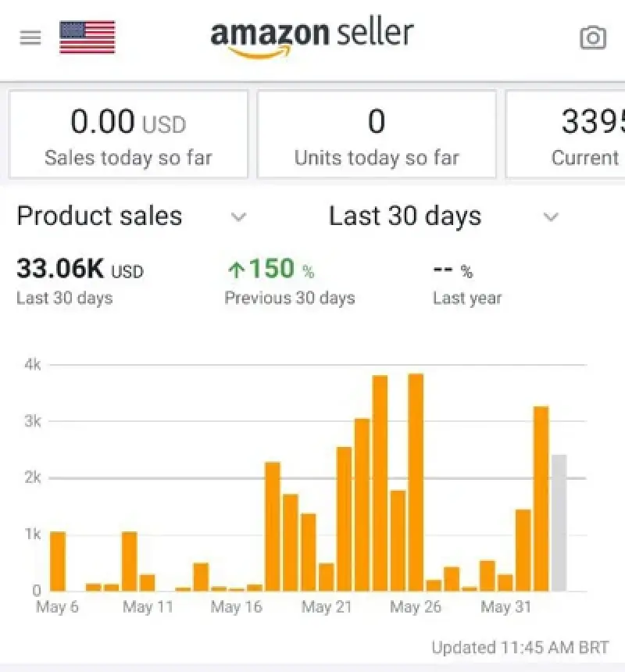Open the camera scan icon
The height and width of the screenshot is (672, 625).
tap(592, 38)
